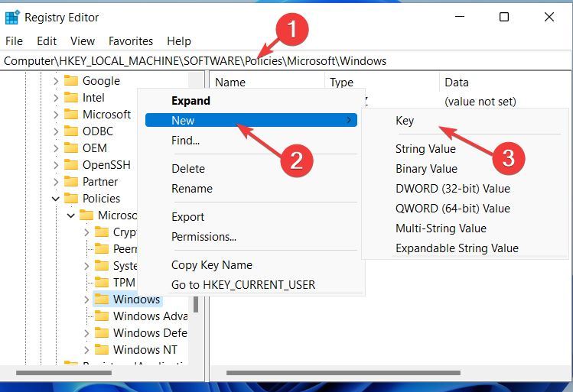Choose Copy Key Name
The width and height of the screenshot is (573, 392).
coord(251,265)
